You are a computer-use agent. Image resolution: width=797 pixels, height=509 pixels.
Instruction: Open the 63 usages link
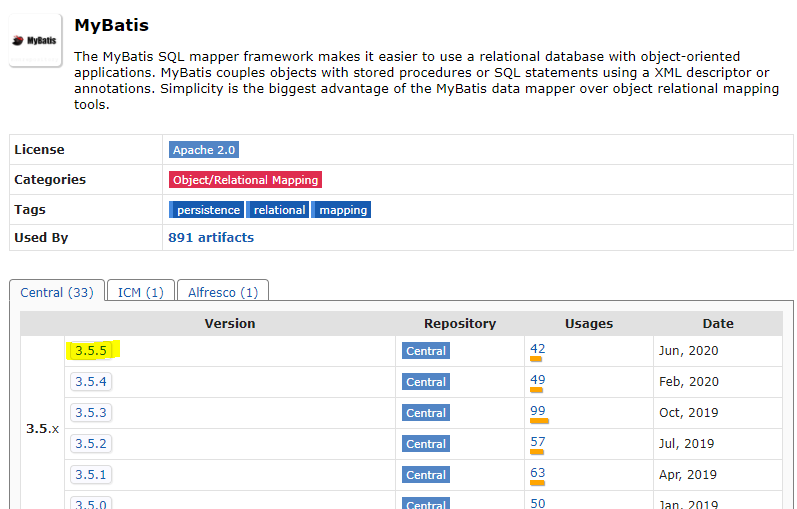(x=538, y=473)
